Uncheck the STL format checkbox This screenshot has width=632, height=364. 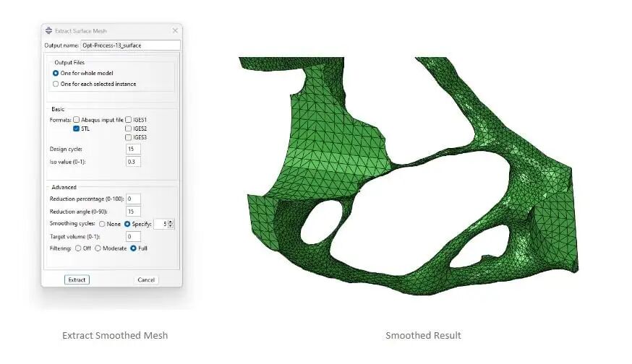click(76, 129)
